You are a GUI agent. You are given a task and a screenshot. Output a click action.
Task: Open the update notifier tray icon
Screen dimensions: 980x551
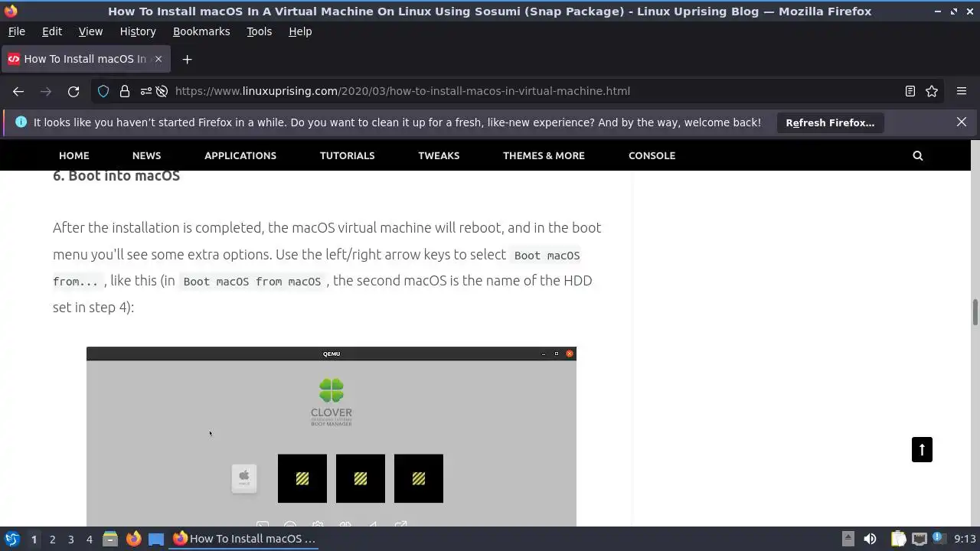(939, 539)
